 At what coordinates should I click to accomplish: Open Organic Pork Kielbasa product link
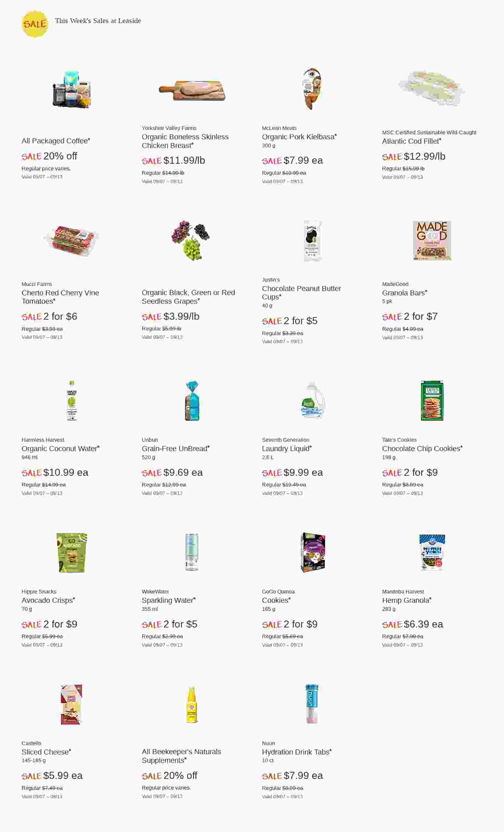(x=299, y=137)
